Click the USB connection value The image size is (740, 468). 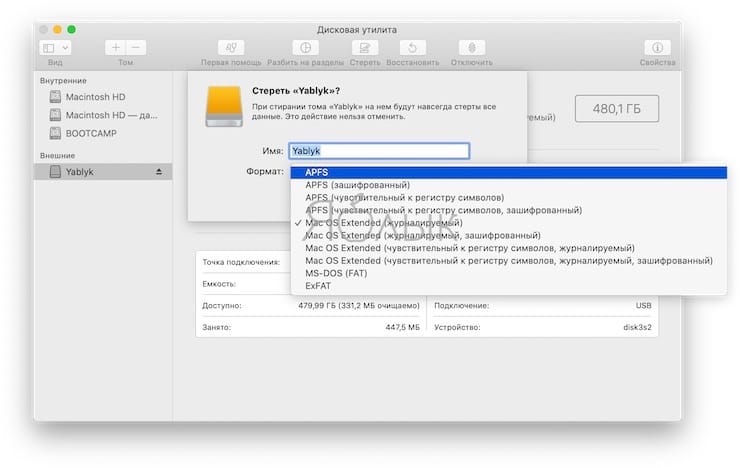click(x=643, y=306)
